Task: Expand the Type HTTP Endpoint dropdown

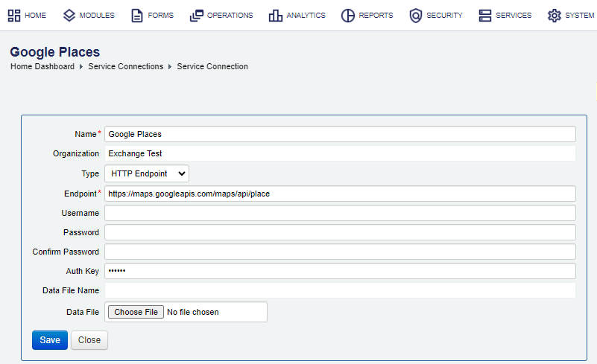Action: (147, 173)
